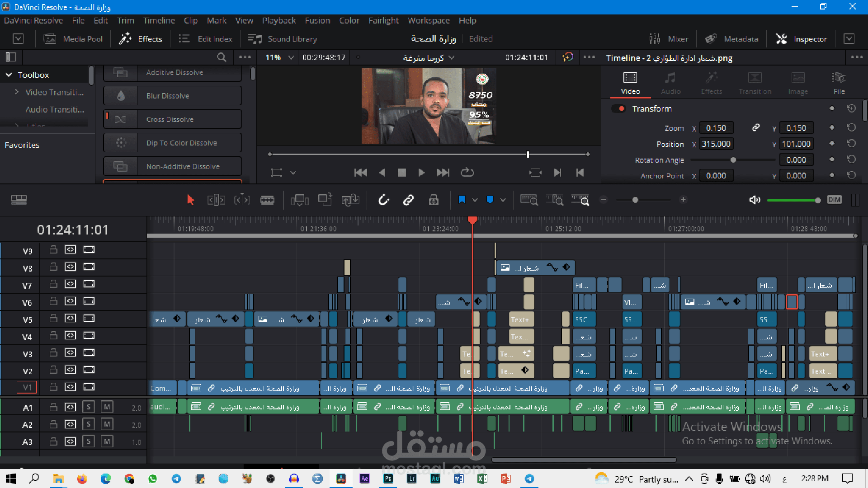Screen dimensions: 868x488
Task: Click the Insert Clip icon
Action: 299,200
